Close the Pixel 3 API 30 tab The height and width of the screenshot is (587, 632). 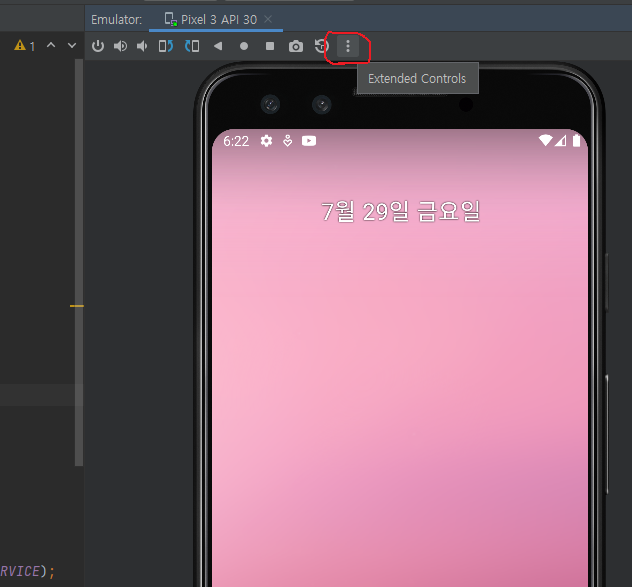[268, 19]
